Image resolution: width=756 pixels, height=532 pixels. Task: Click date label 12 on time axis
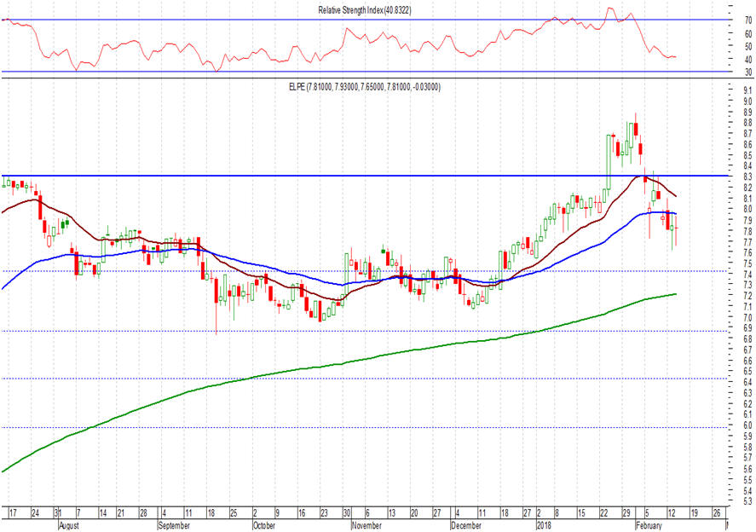click(672, 512)
